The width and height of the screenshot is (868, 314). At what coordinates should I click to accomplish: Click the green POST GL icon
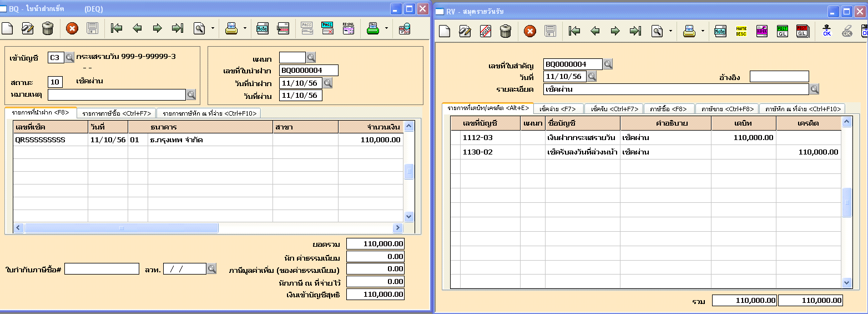click(x=782, y=31)
